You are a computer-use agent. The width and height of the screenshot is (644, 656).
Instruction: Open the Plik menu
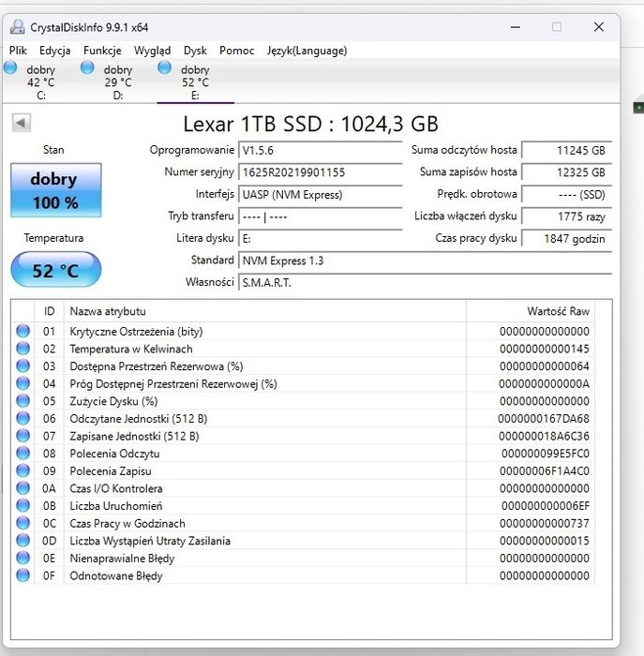(x=18, y=51)
